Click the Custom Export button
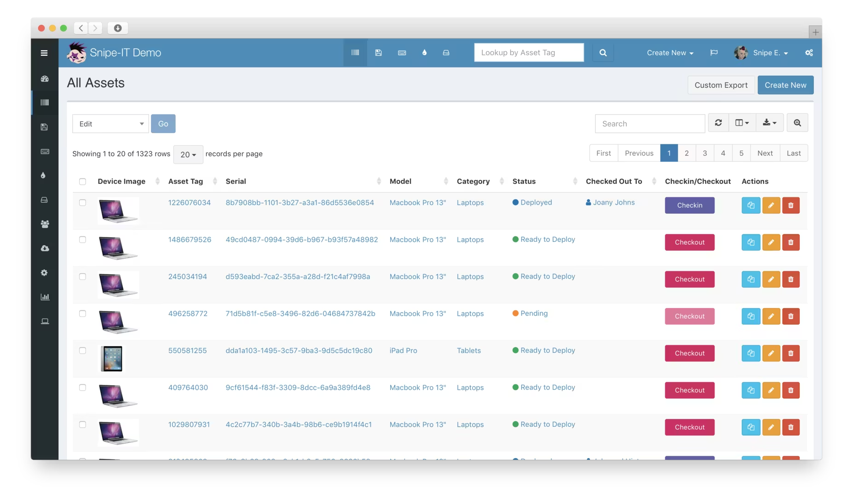 (x=720, y=85)
